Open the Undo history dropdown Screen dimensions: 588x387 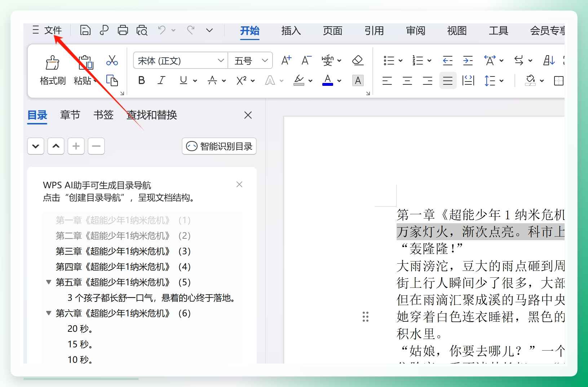click(173, 30)
